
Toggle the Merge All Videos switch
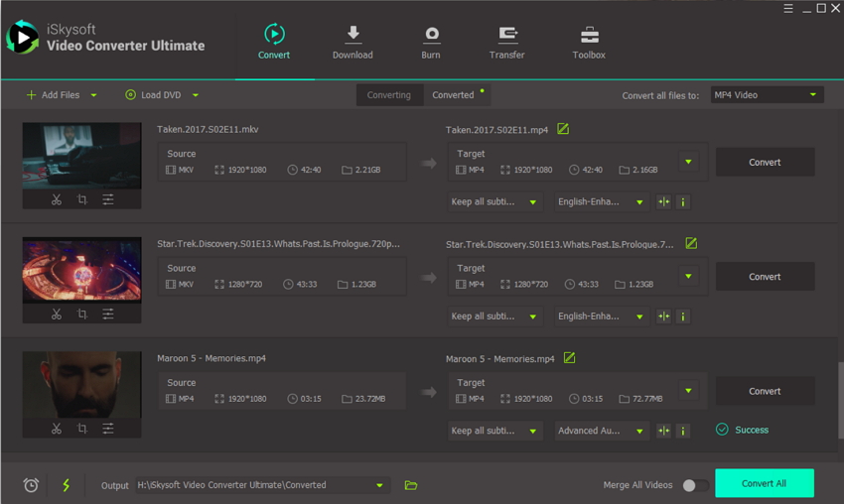click(696, 485)
